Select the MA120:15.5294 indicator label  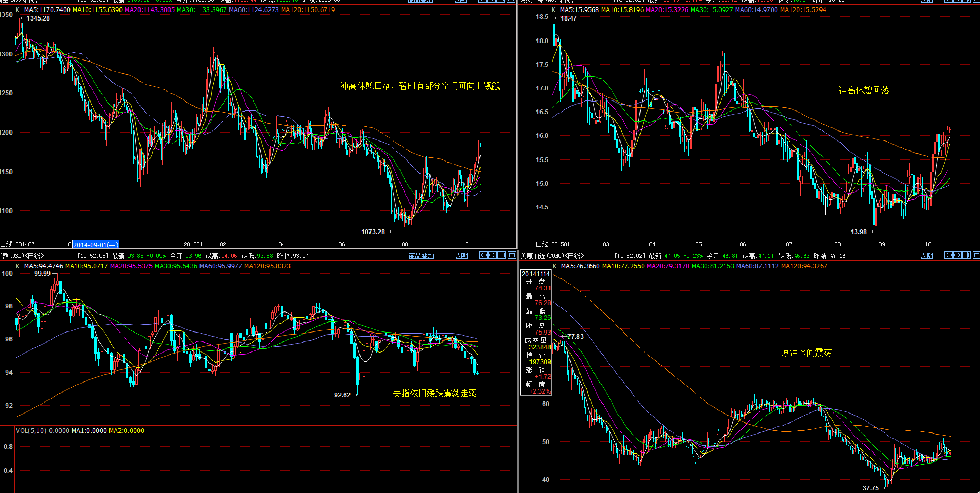[803, 10]
